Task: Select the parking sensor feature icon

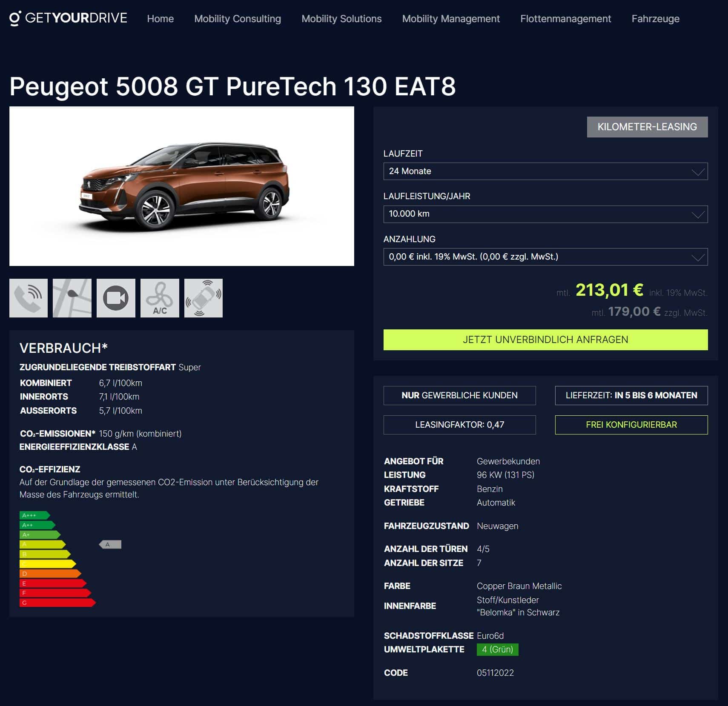Action: (x=203, y=298)
